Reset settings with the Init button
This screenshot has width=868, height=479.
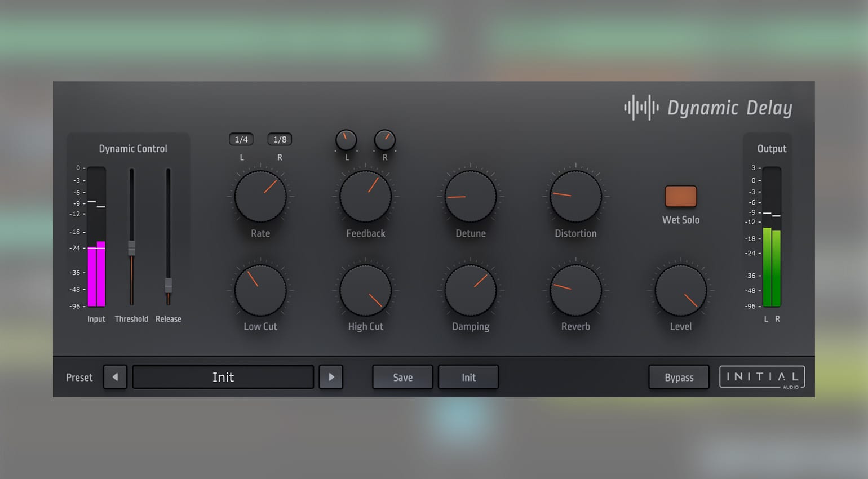[468, 377]
